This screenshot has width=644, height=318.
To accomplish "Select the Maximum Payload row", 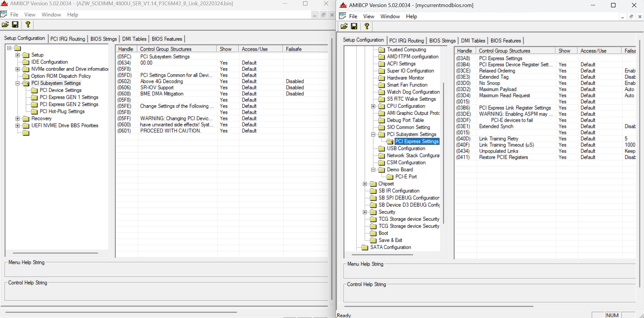I will tap(546, 89).
